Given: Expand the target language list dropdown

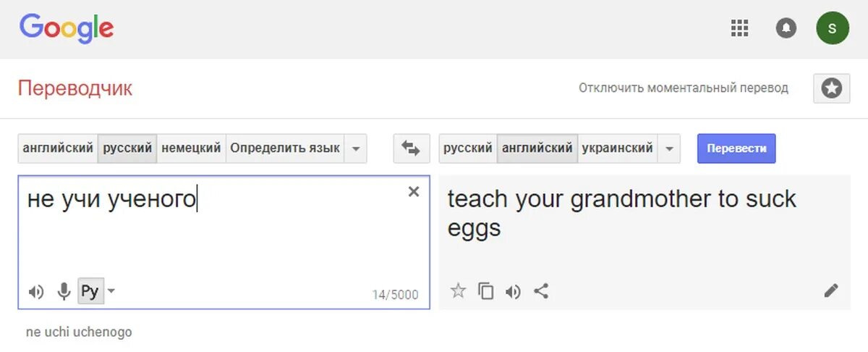Looking at the screenshot, I should [669, 148].
